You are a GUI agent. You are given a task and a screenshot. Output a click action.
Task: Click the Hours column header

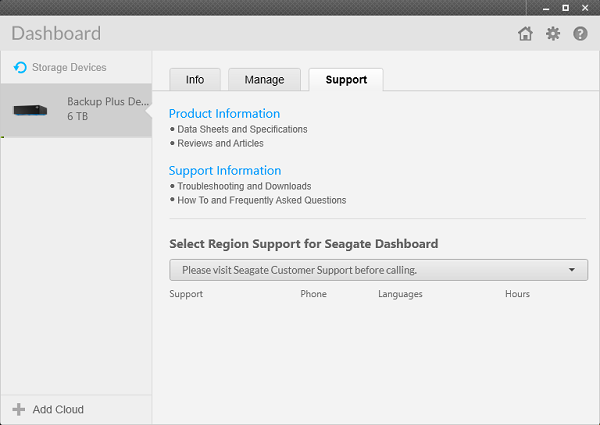click(x=517, y=294)
